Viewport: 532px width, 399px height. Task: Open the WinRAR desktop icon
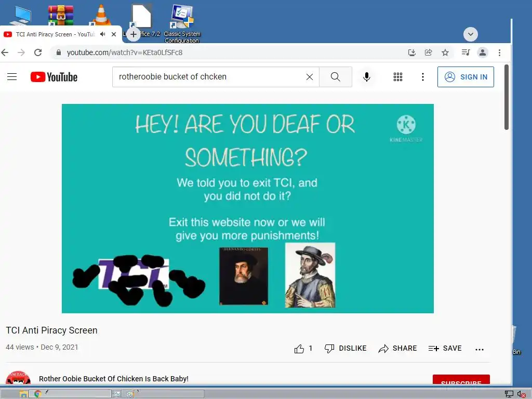coord(60,15)
